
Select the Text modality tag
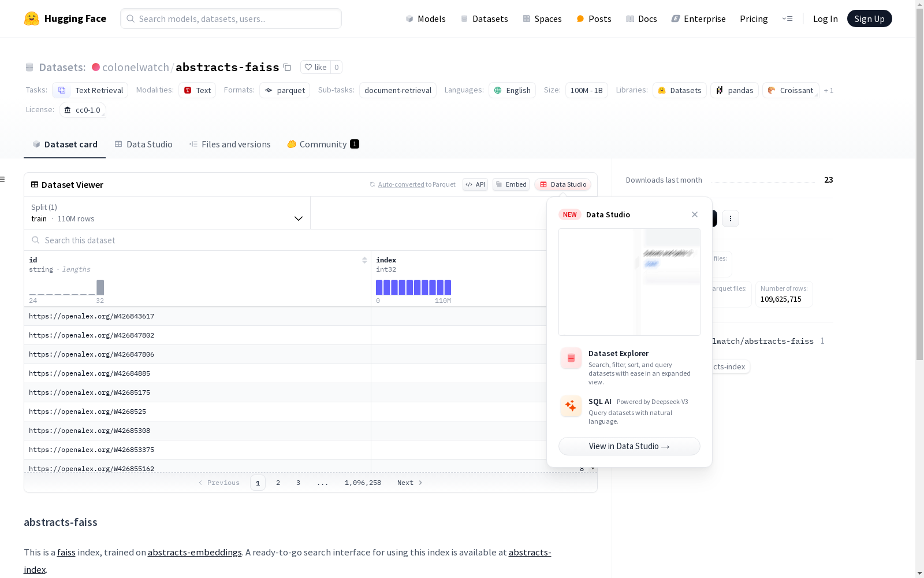click(x=197, y=90)
